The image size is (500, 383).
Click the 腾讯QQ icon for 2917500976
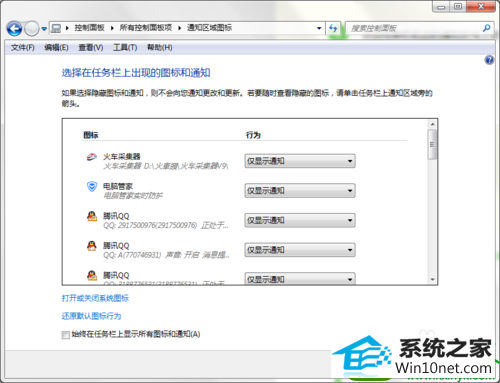click(92, 216)
